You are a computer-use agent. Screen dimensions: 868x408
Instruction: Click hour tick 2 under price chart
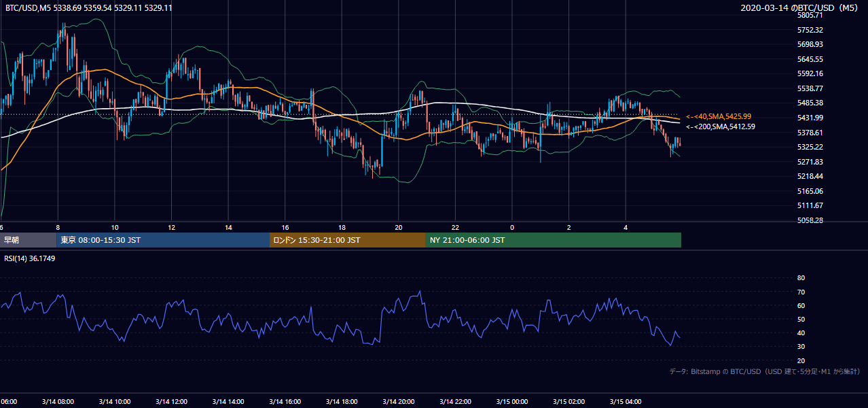(568, 227)
